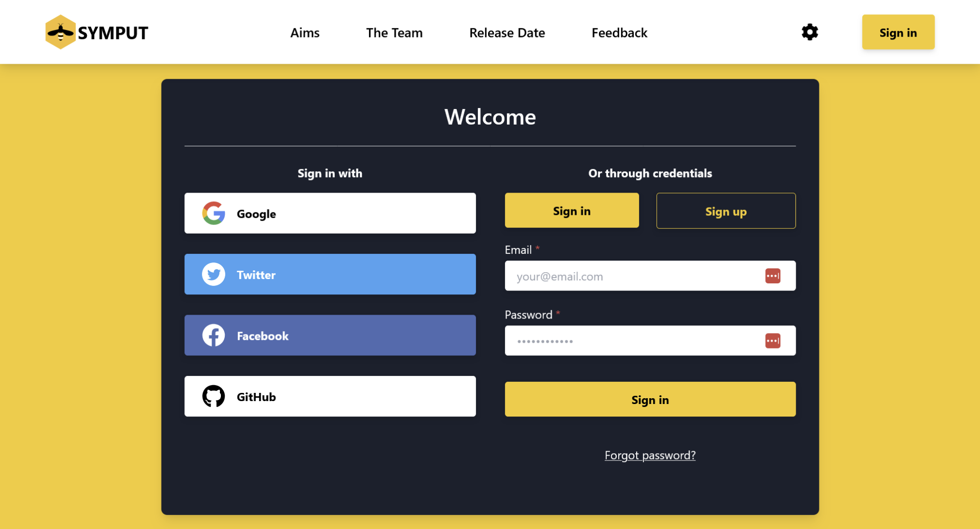Click the email input field

[x=650, y=276]
